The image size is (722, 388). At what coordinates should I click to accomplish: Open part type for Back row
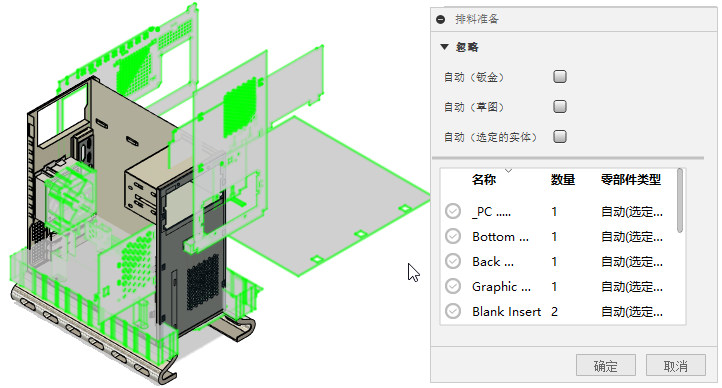632,262
